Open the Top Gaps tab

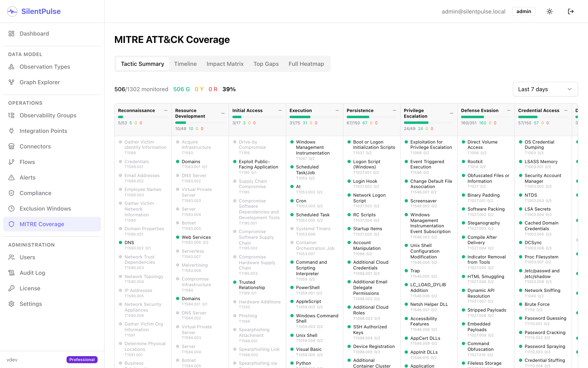(x=266, y=64)
